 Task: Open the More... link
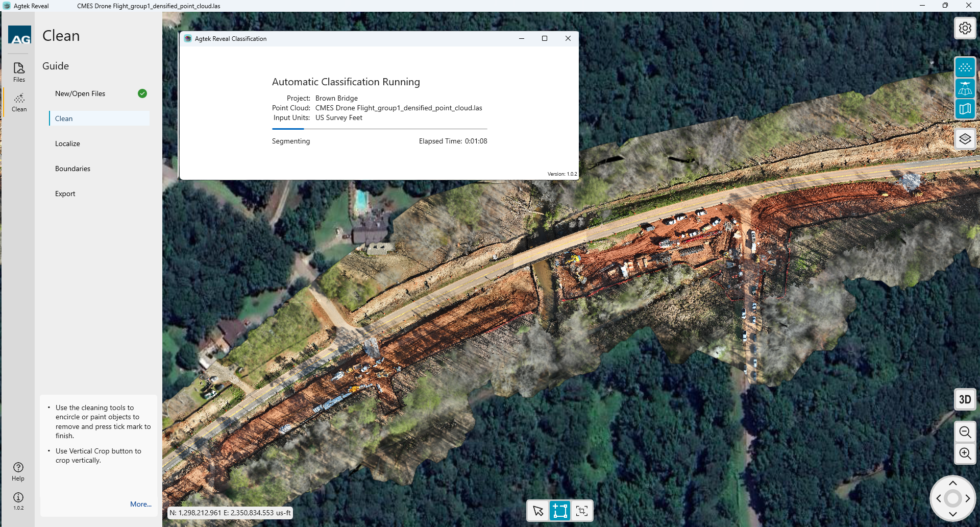[141, 504]
